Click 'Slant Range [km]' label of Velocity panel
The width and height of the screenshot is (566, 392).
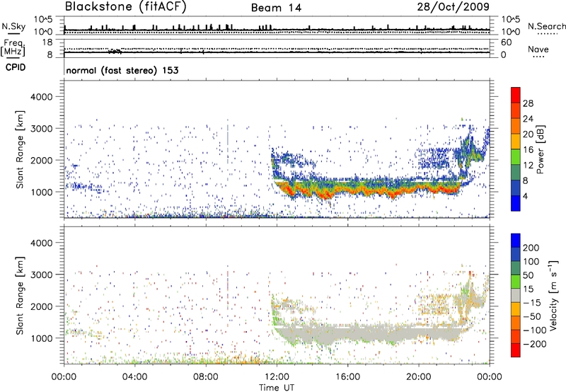(x=20, y=296)
